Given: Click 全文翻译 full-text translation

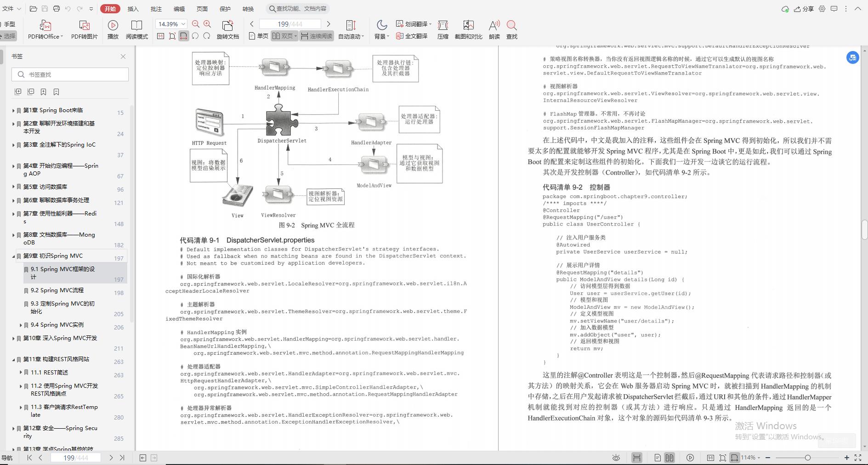Looking at the screenshot, I should 412,36.
